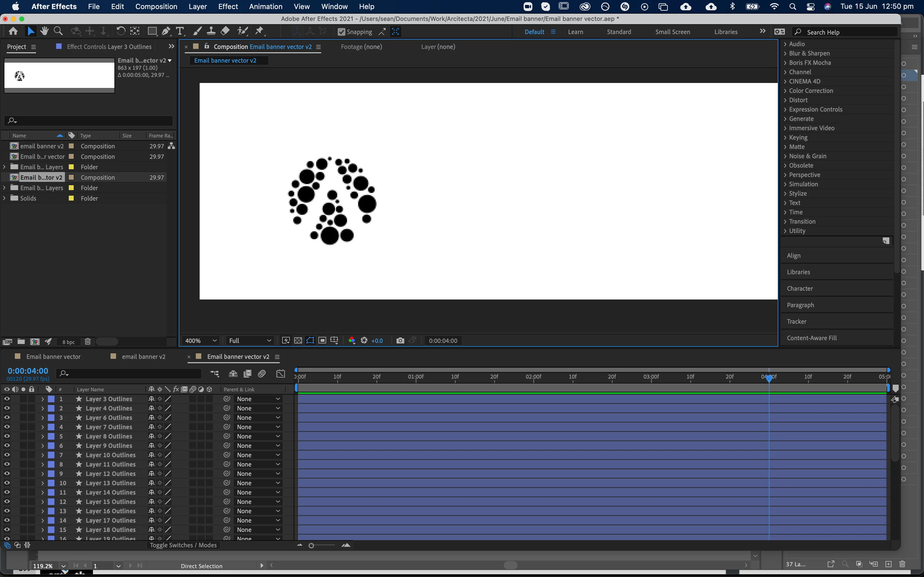Image resolution: width=924 pixels, height=577 pixels.
Task: Expand the Color Correction effects category
Action: [811, 90]
